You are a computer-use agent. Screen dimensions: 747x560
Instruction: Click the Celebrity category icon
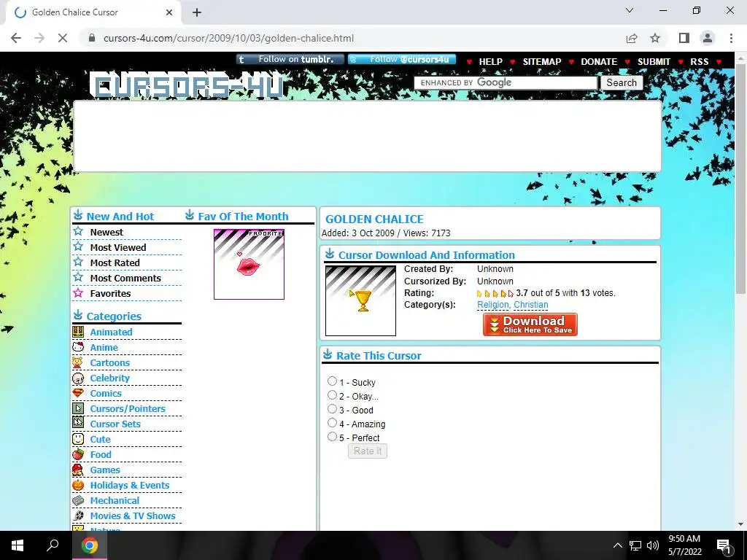pos(78,378)
